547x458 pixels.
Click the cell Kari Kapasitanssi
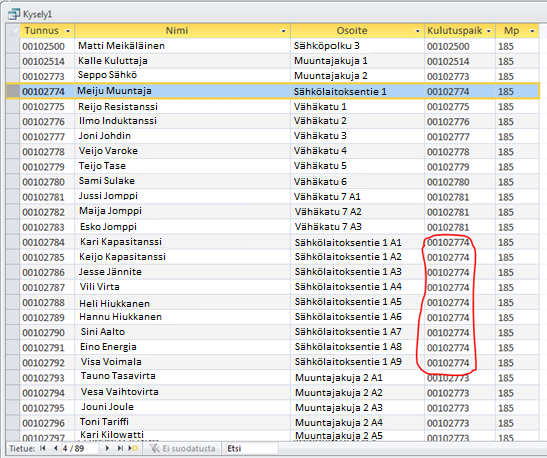point(182,242)
